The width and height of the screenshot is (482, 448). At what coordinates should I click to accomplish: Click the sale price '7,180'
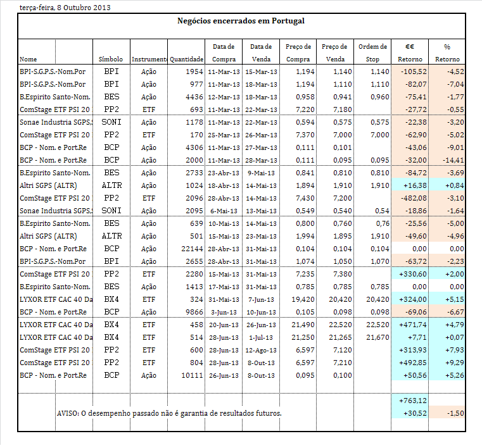[x=343, y=109]
